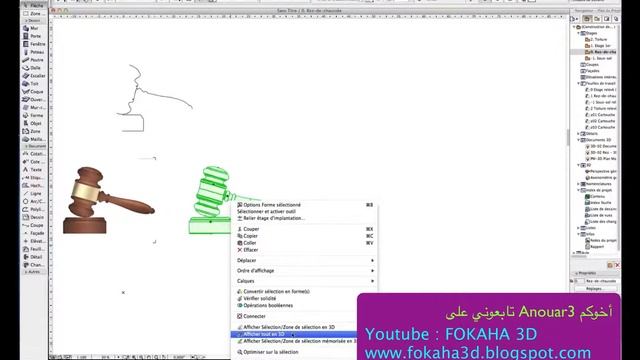
Task: Collapse the Feuilles de travail node
Action: [578, 83]
